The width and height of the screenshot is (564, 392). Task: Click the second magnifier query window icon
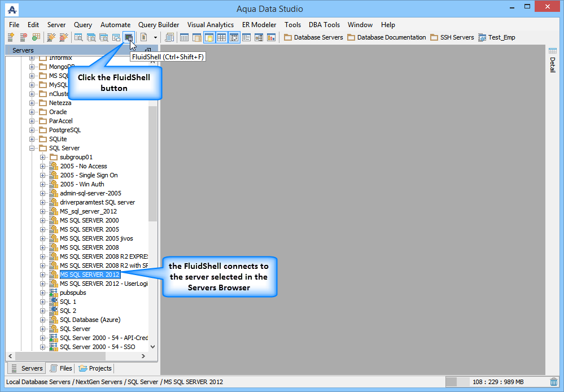tap(91, 37)
